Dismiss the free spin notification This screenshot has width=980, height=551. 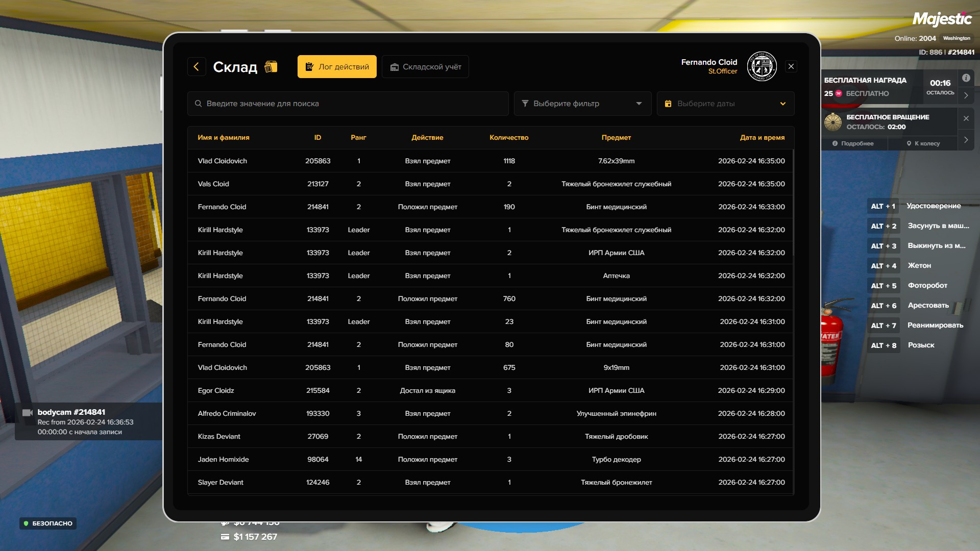pyautogui.click(x=966, y=118)
